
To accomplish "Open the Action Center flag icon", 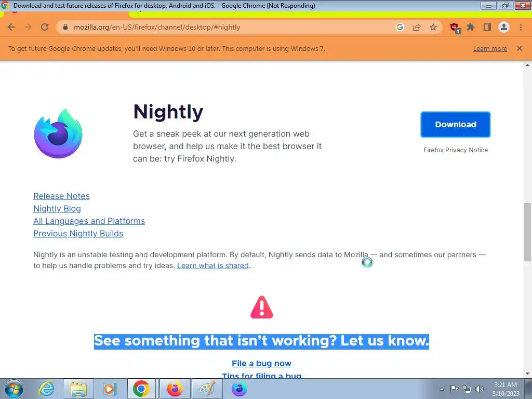I will point(454,389).
